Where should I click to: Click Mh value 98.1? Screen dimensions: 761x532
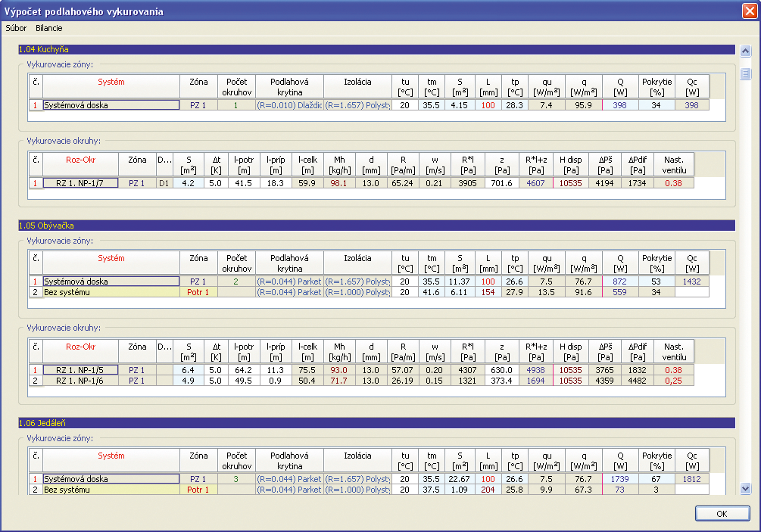tap(338, 183)
